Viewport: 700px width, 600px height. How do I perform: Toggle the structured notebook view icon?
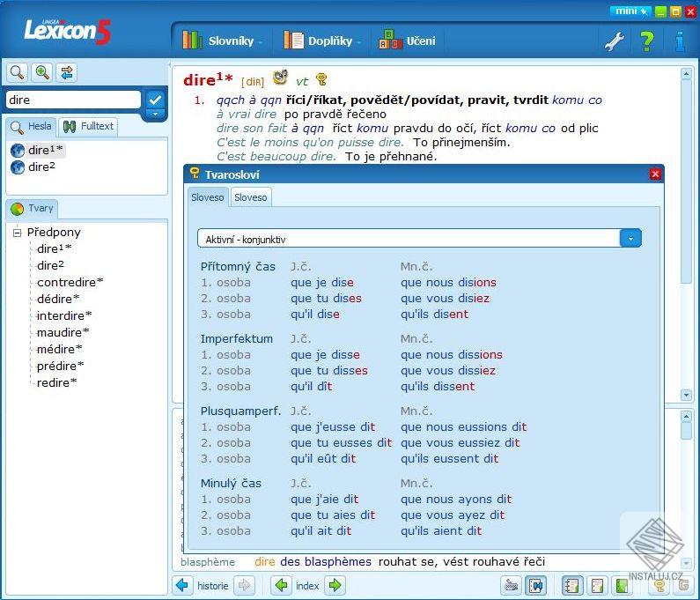(572, 585)
